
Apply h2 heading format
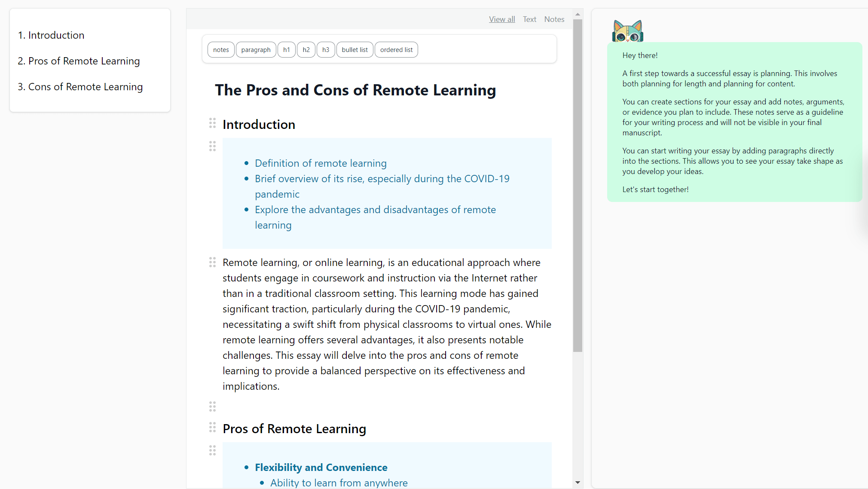pos(306,50)
